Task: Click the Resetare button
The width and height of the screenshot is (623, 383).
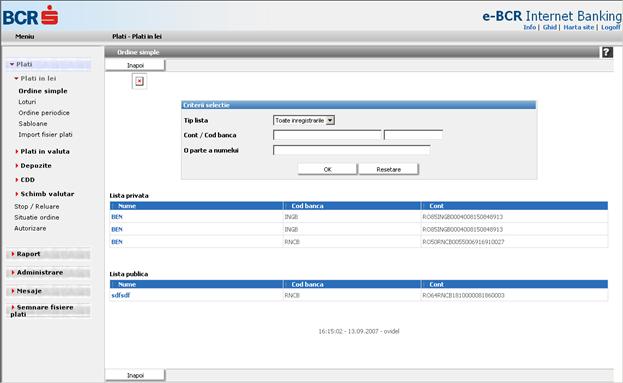Action: [x=389, y=169]
